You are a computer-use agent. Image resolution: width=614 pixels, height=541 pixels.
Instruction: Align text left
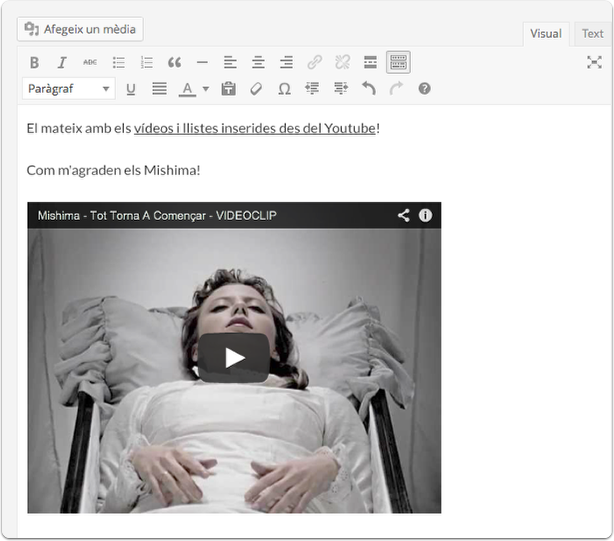[x=230, y=62]
